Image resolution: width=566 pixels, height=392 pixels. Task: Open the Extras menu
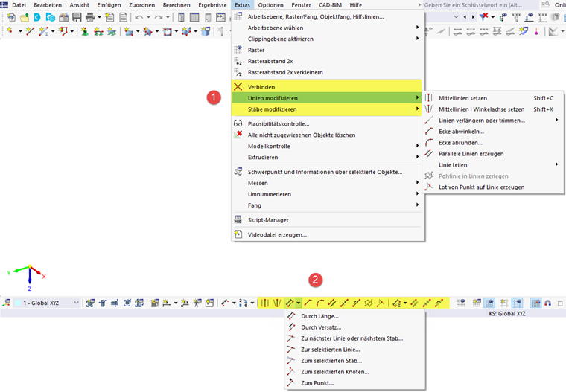coord(242,5)
